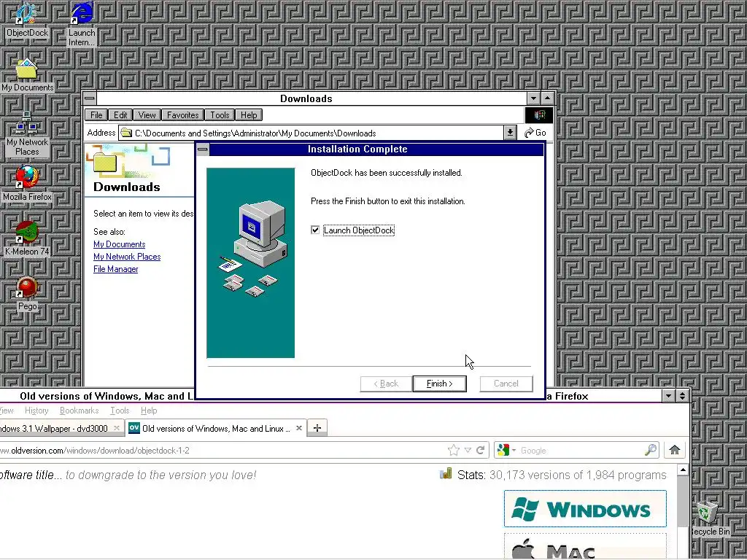Open the Recycle Bin on the desktop
Viewport: 747px width, 560px height.
709,518
